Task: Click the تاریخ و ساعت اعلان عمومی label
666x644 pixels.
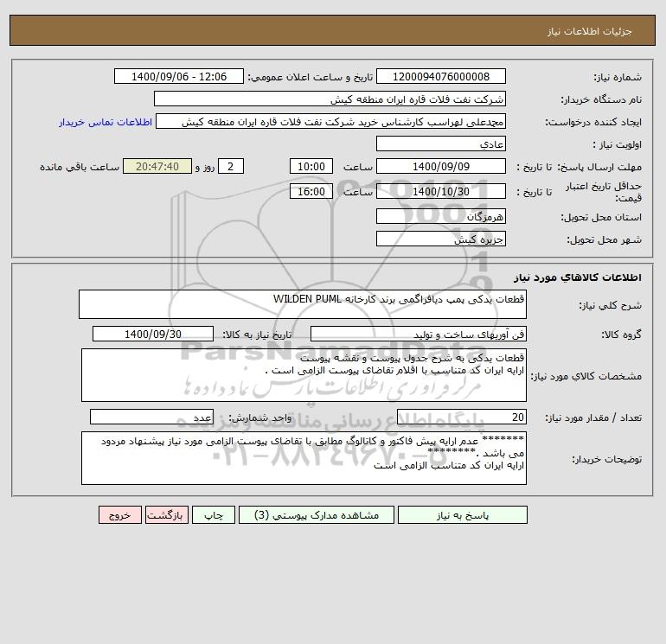Action: [310, 77]
